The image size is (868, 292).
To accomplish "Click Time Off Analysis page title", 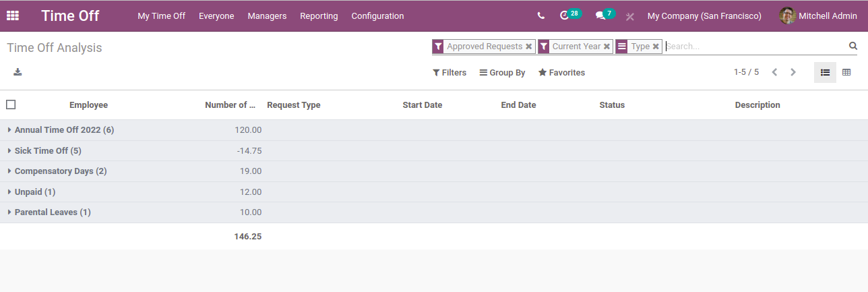I will (55, 48).
